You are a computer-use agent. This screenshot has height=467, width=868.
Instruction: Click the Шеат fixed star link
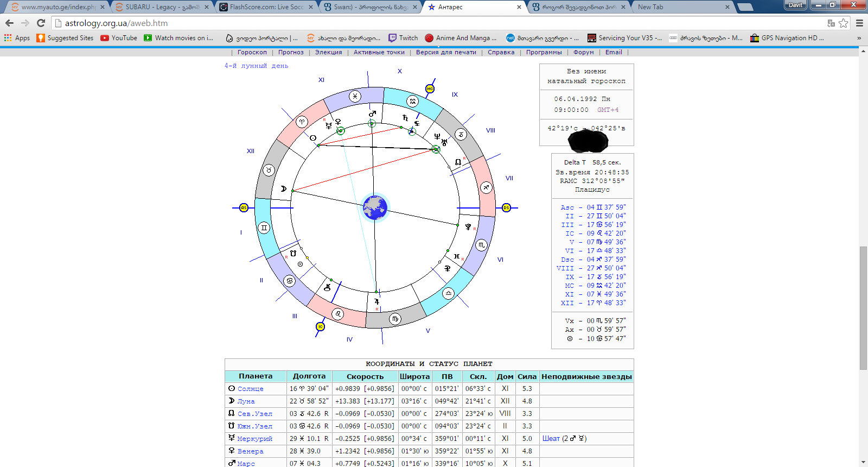click(551, 439)
